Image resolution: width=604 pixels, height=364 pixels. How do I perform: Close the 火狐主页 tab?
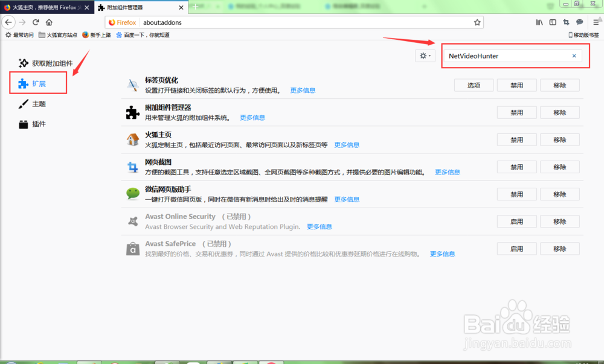86,7
